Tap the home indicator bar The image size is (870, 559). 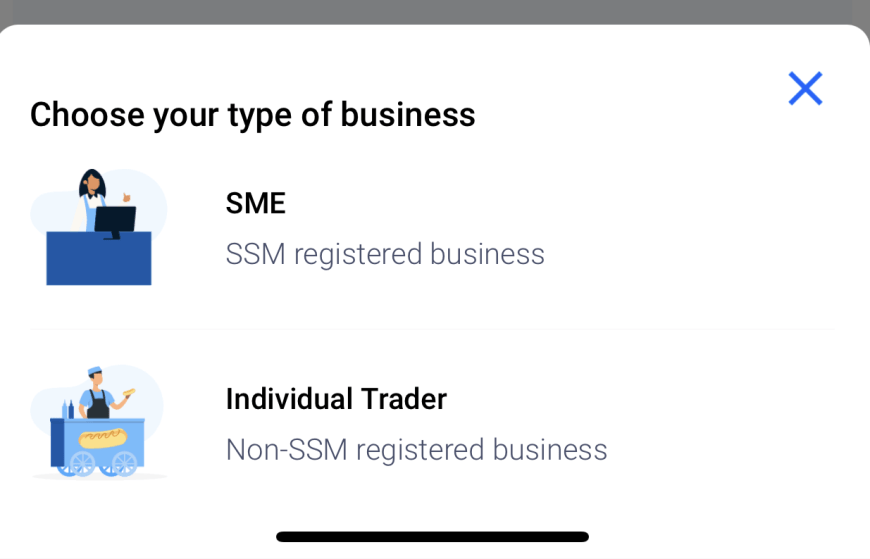(432, 537)
